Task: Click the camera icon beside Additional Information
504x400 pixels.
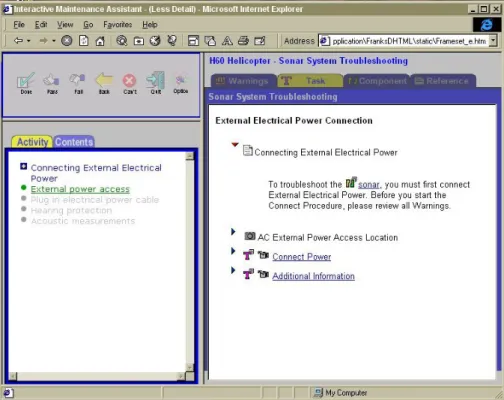Action: [x=263, y=274]
